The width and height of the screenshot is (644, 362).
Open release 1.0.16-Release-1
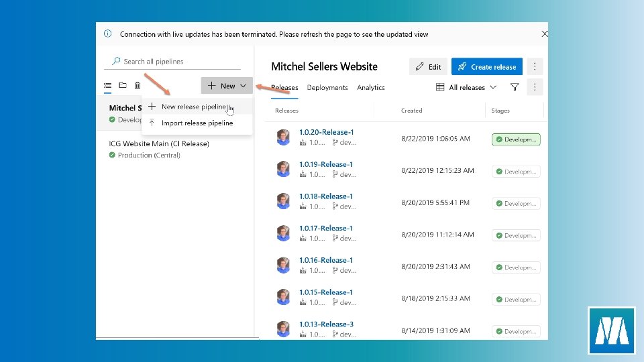pyautogui.click(x=326, y=260)
